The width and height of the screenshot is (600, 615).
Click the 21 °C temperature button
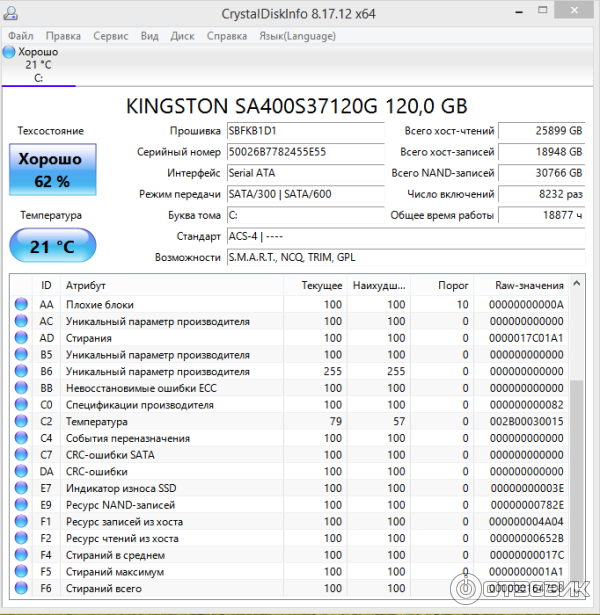[53, 246]
